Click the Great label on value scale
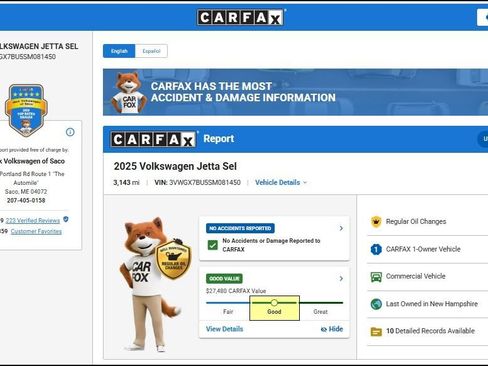 320,312
